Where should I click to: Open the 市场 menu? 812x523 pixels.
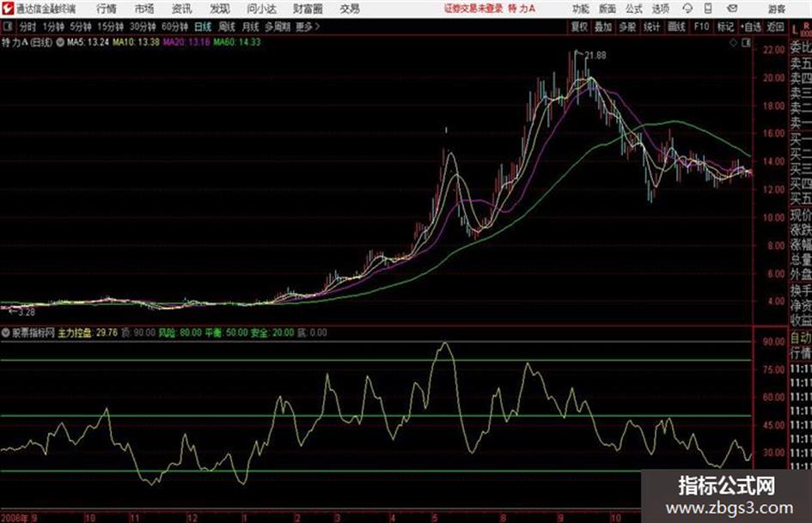[x=144, y=9]
